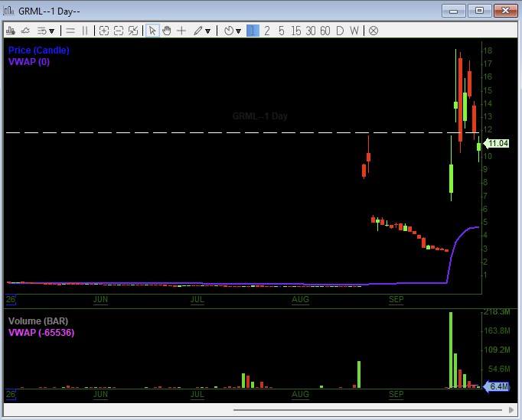Click the VWAP (0) legend label
522x420 pixels.
coord(29,62)
